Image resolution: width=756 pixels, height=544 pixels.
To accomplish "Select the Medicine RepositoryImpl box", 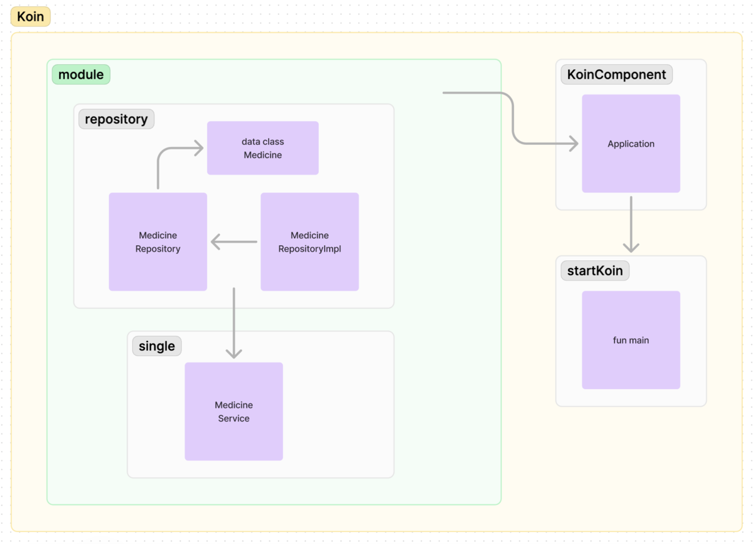I will (x=309, y=241).
